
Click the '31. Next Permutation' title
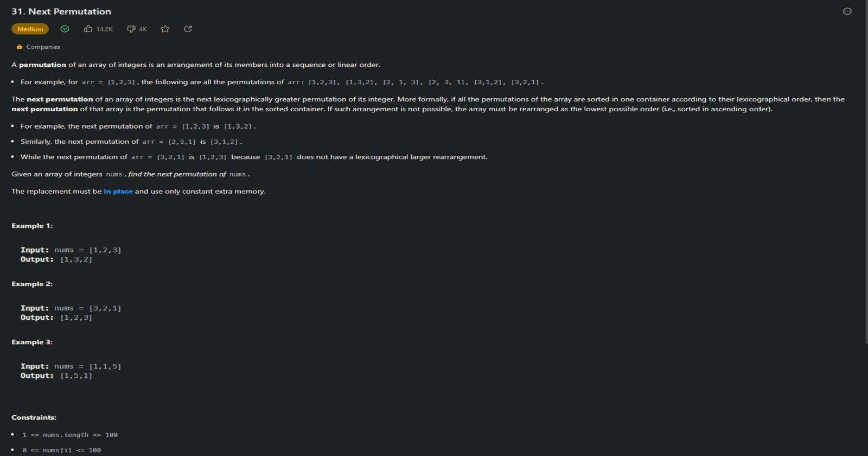coord(61,11)
